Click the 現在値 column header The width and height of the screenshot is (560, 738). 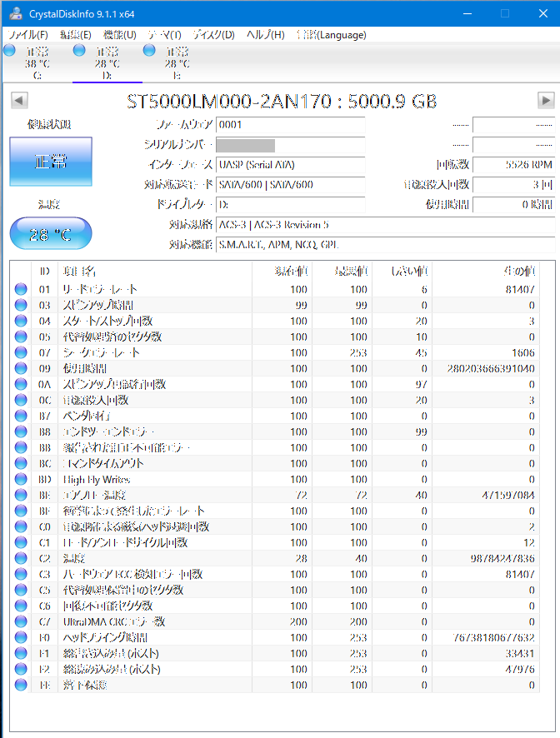[x=282, y=271]
